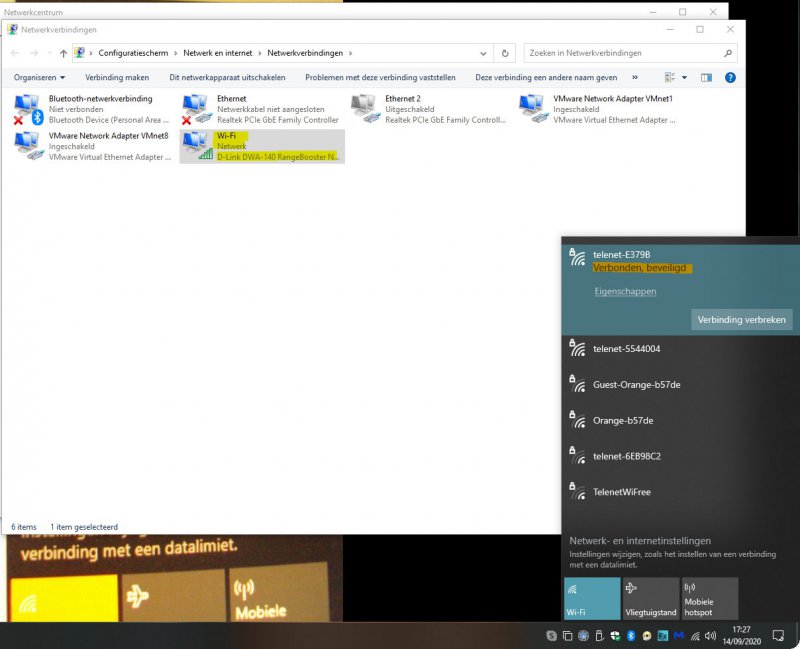Image resolution: width=800 pixels, height=649 pixels.
Task: Open the Organiseren dropdown menu
Action: [39, 77]
